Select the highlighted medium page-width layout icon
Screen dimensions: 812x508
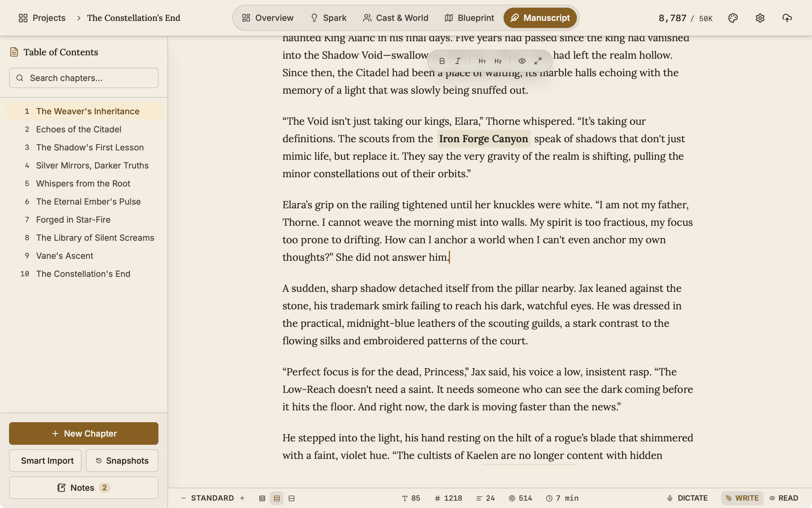(277, 498)
